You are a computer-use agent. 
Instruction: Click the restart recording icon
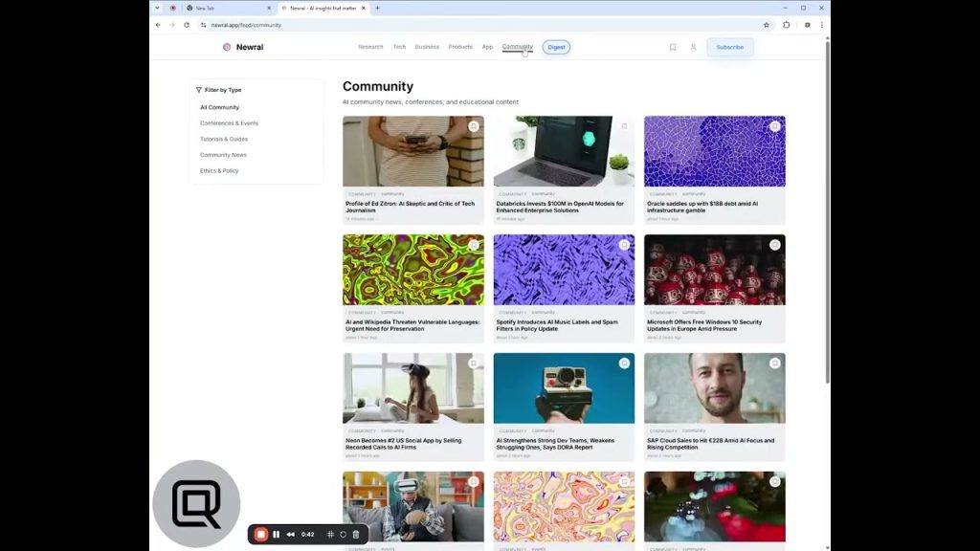click(x=343, y=535)
